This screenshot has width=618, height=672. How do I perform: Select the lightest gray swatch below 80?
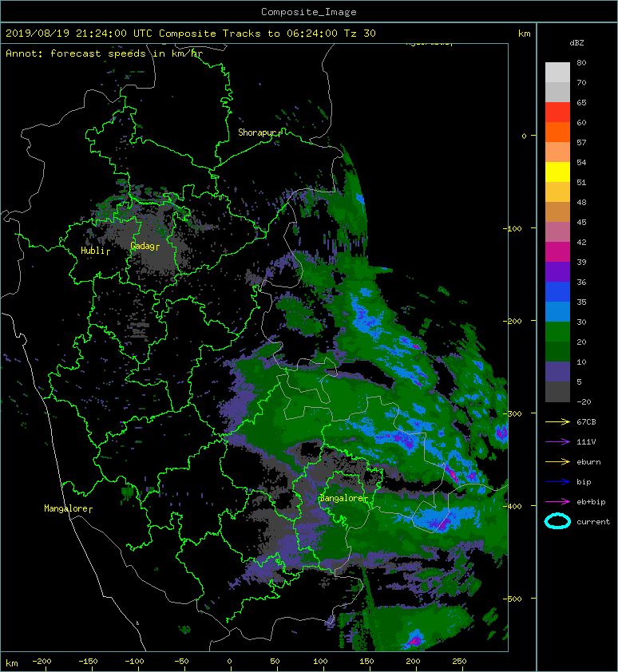(x=557, y=73)
